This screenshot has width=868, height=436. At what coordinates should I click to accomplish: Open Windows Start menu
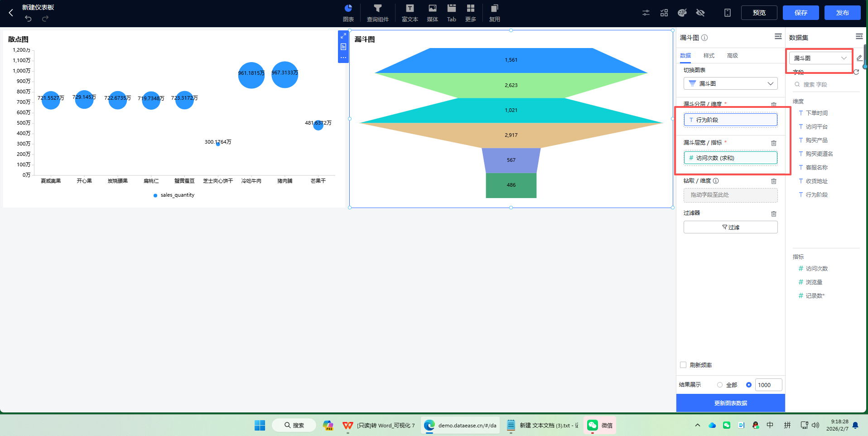pos(260,425)
